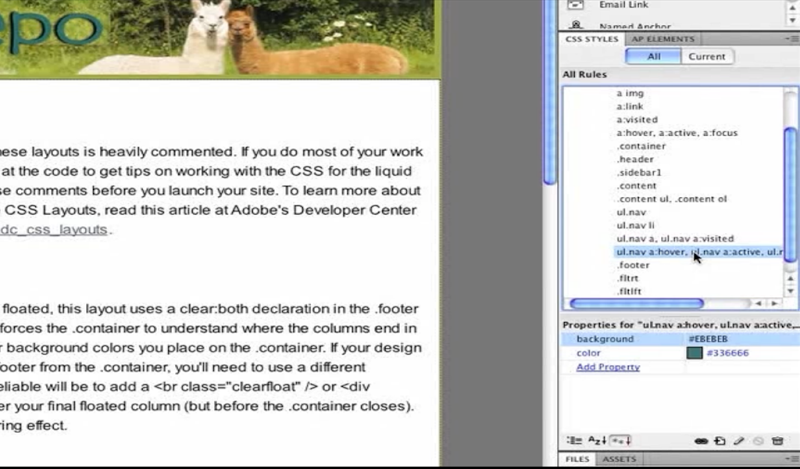The image size is (800, 469).
Task: Switch CSS view to All mode
Action: pyautogui.click(x=654, y=56)
